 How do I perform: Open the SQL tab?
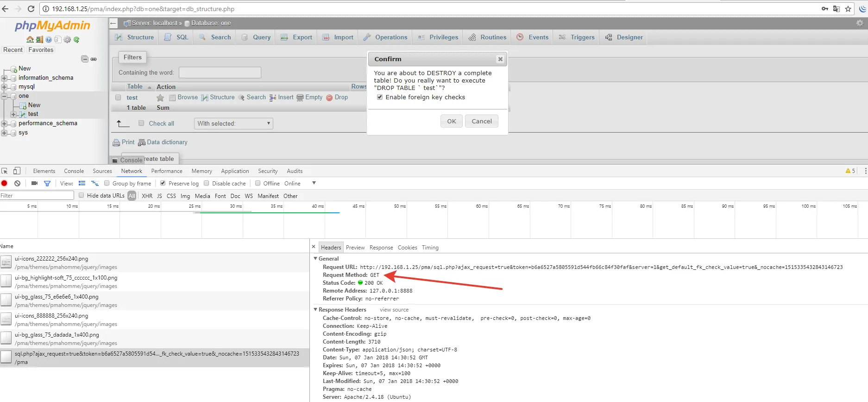click(x=176, y=37)
